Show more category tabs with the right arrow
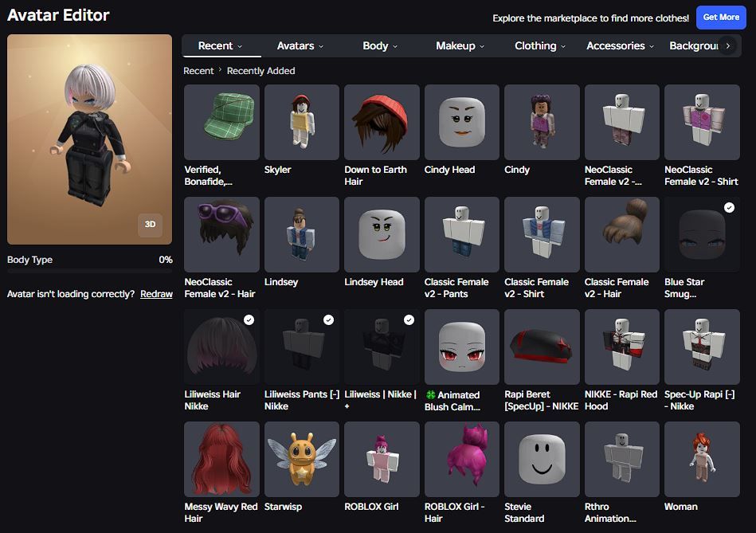The height and width of the screenshot is (533, 756). [x=728, y=46]
